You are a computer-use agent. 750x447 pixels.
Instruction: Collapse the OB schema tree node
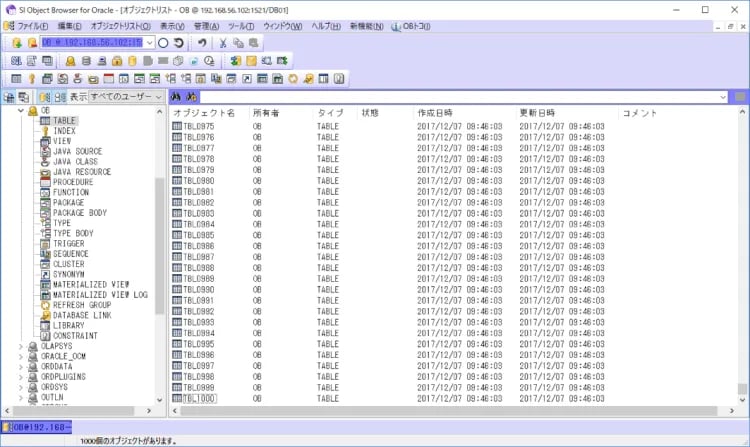point(21,111)
